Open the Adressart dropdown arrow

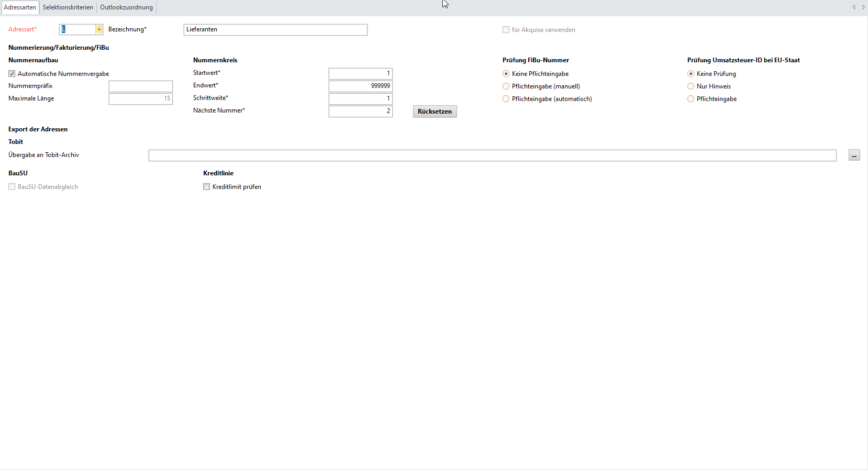[x=99, y=30]
